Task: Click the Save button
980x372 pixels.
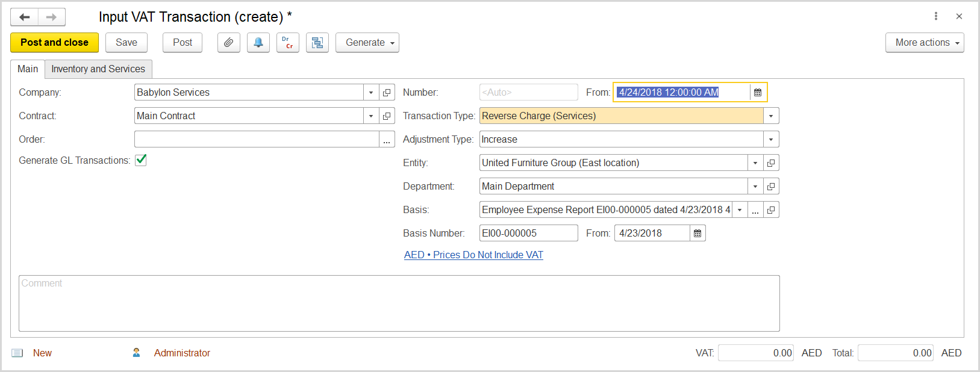Action: 126,43
